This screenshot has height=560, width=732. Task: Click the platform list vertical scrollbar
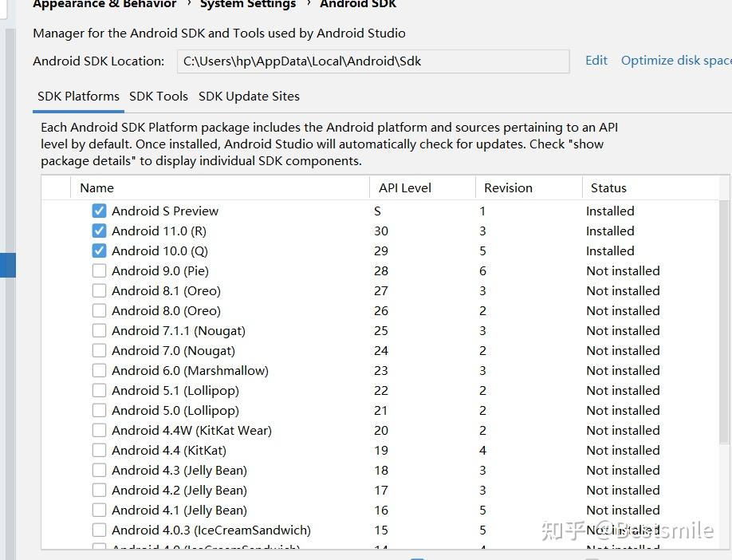click(724, 322)
